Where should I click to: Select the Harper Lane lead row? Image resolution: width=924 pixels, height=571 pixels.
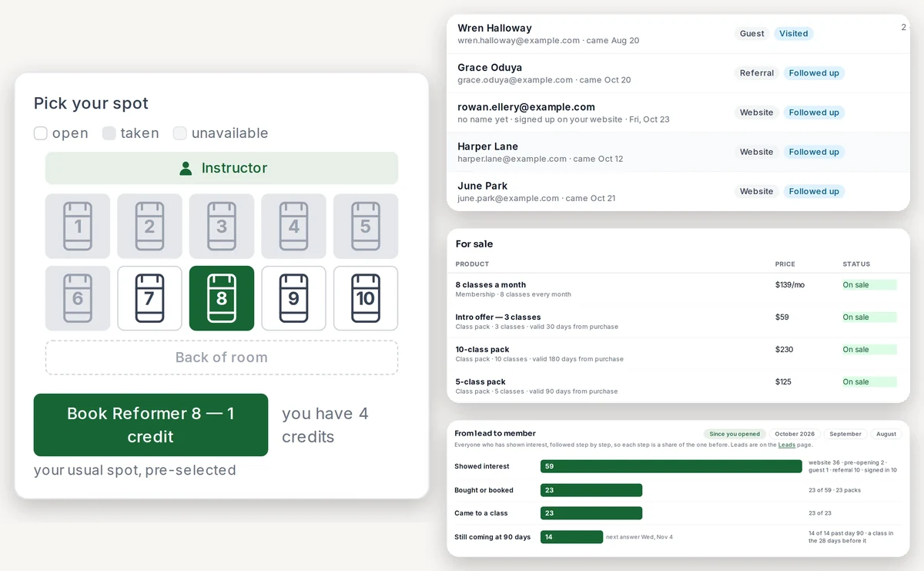pos(678,152)
